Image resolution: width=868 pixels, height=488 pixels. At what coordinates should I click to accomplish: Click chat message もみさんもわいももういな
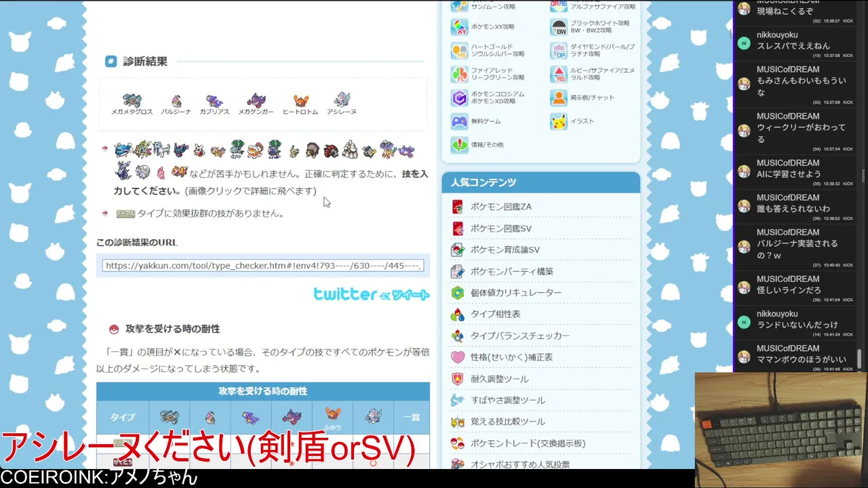[x=802, y=87]
